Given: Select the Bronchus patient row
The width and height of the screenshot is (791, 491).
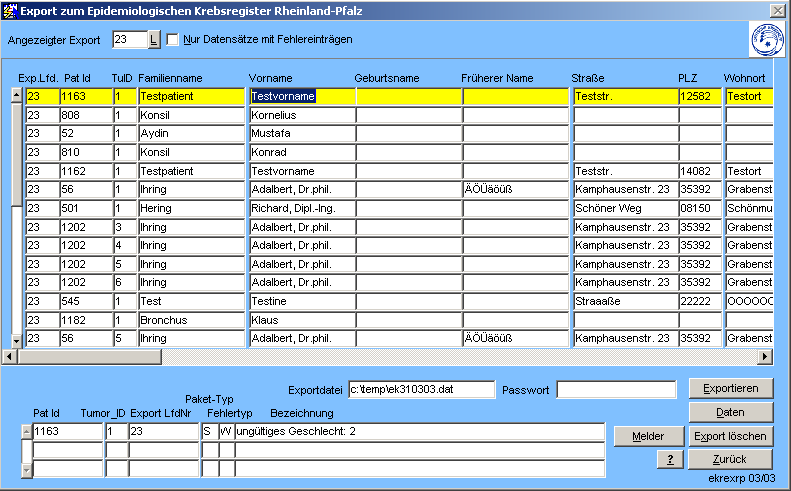Looking at the screenshot, I should [191, 320].
